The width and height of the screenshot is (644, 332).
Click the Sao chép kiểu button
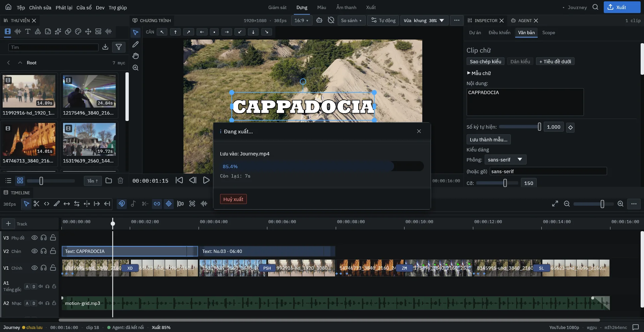point(485,61)
